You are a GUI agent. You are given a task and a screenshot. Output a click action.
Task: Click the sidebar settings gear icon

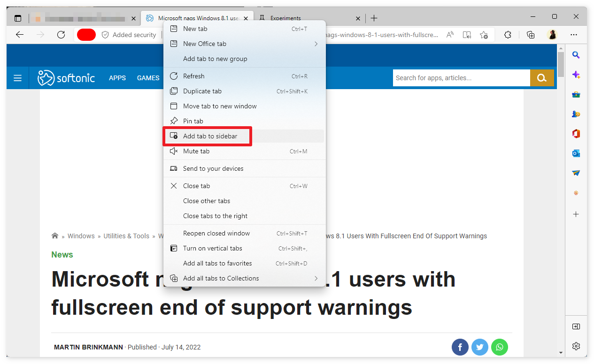point(576,346)
